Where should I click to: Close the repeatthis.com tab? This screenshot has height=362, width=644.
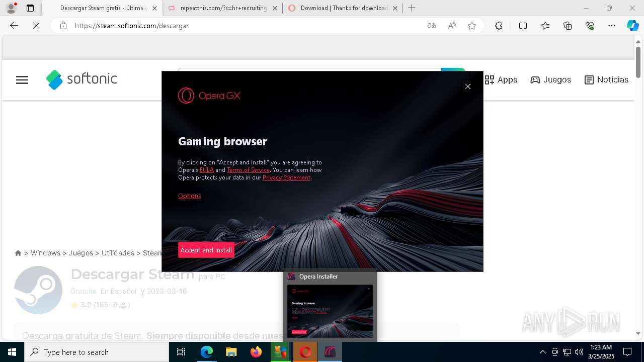pyautogui.click(x=275, y=8)
